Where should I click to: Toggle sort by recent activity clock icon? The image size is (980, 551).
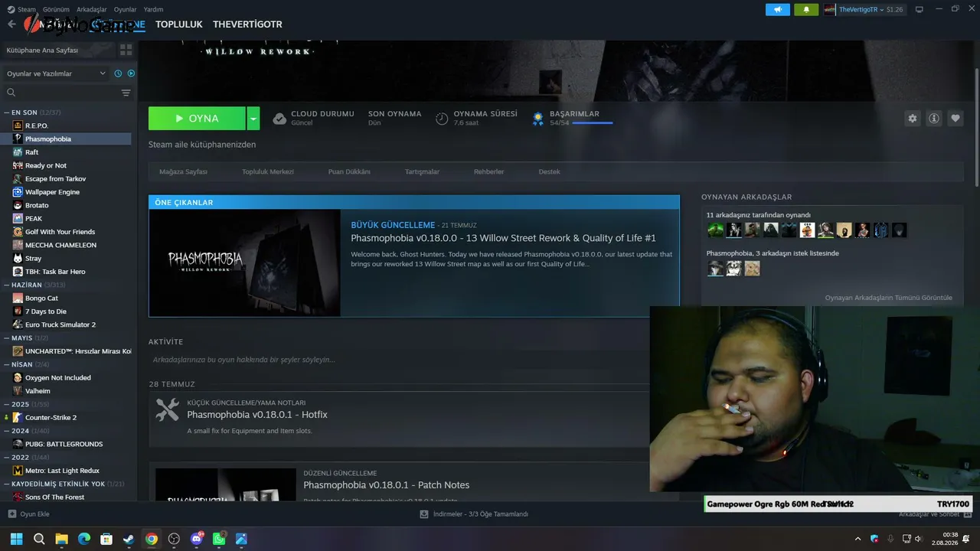[118, 73]
